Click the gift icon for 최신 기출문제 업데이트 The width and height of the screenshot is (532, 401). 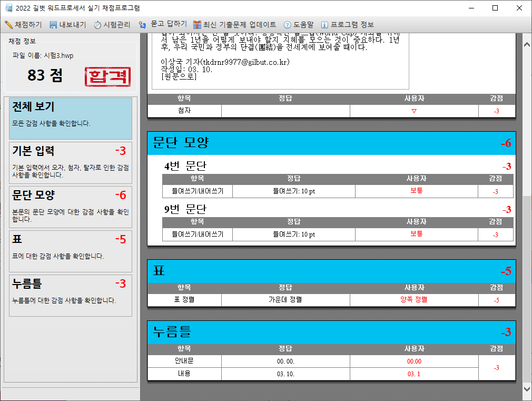(197, 25)
